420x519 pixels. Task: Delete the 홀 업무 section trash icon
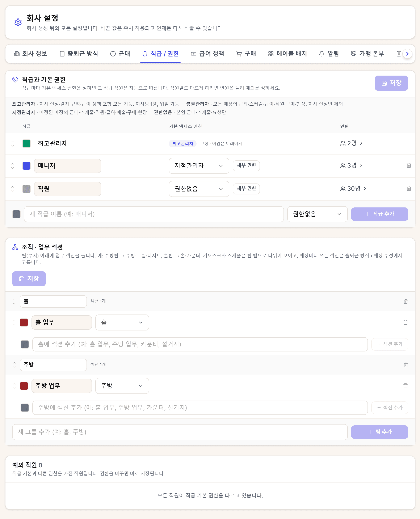point(406,322)
